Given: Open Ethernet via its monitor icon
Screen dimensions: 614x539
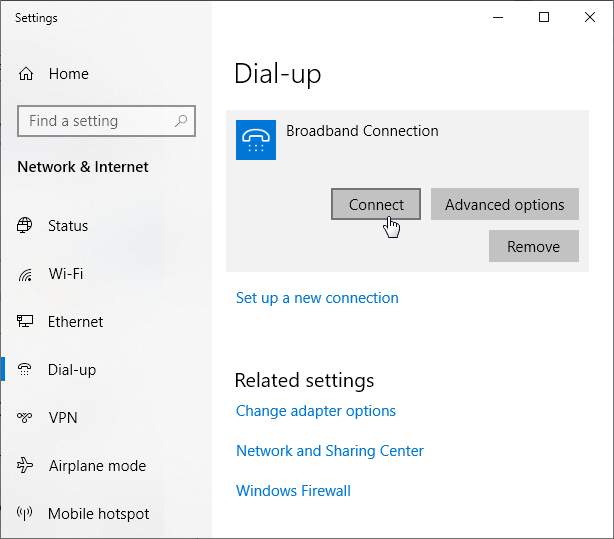Looking at the screenshot, I should click(25, 322).
